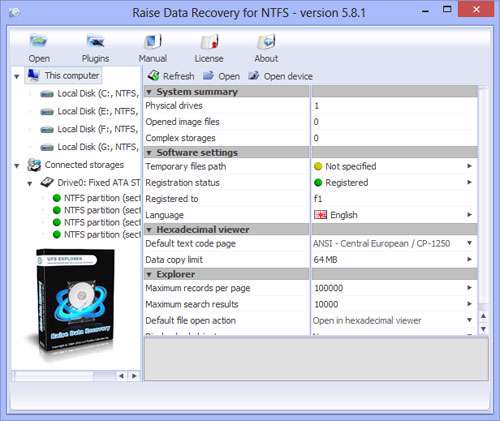Click the Drive0 hard disk icon
Viewport: 500px width, 421px height.
point(47,182)
